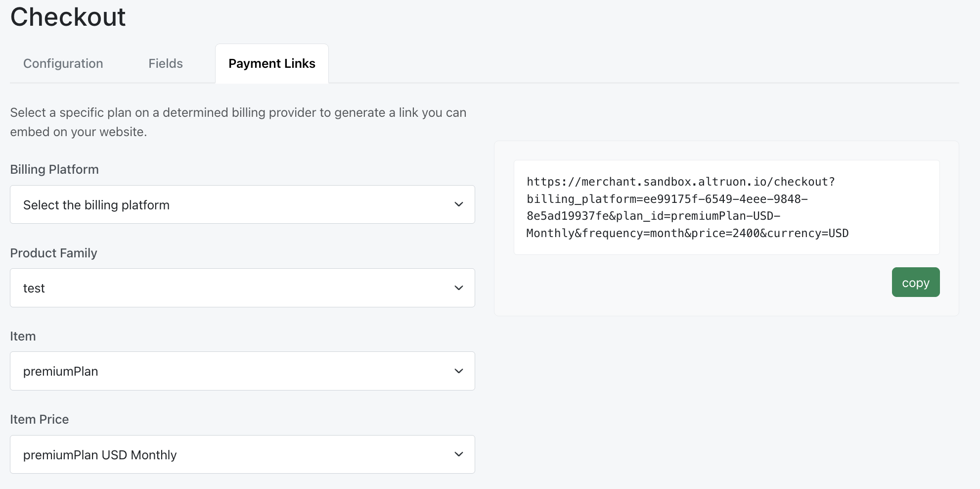The image size is (980, 489).
Task: Copy the payment link with the copy button
Action: pyautogui.click(x=915, y=282)
